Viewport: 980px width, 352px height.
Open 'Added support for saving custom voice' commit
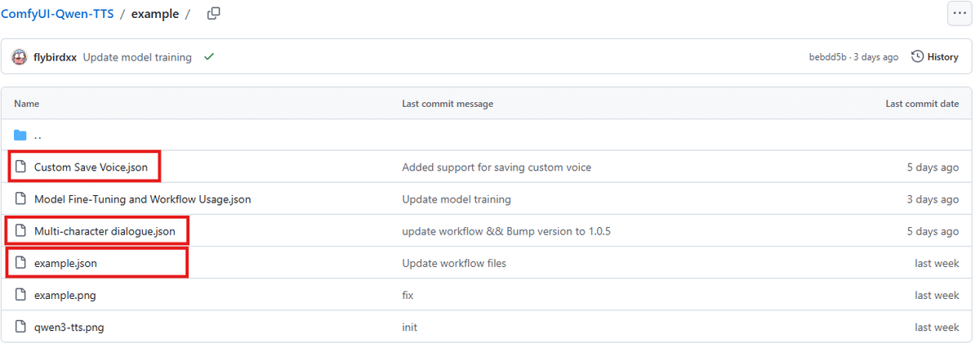click(x=497, y=167)
